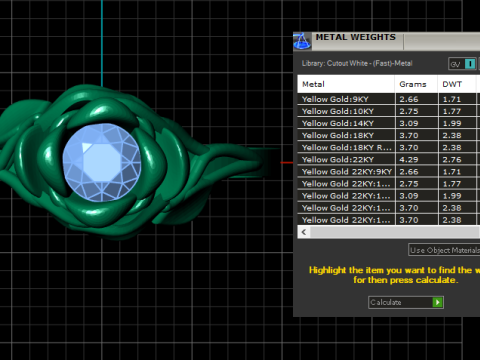Click the 1.99 DWT value for 14KY
This screenshot has height=360, width=480.
click(x=452, y=123)
